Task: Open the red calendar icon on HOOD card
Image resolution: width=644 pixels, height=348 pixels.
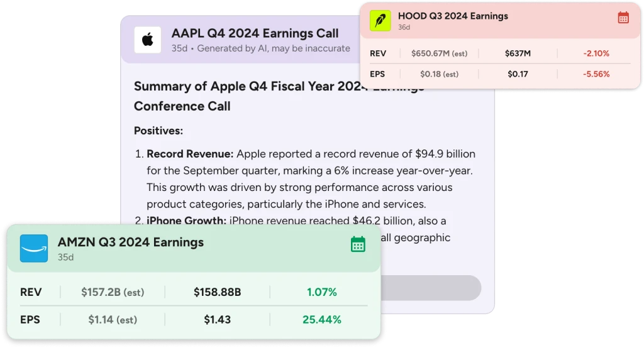Action: click(x=623, y=18)
